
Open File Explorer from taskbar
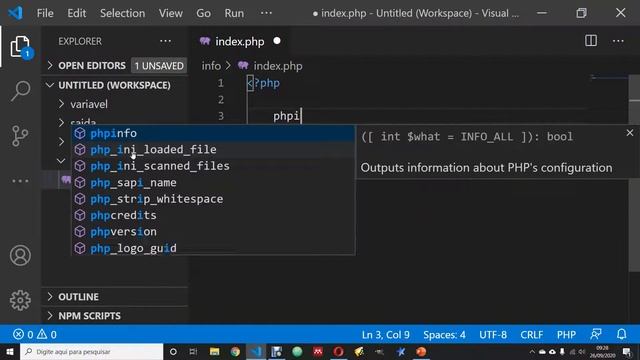(x=214, y=351)
